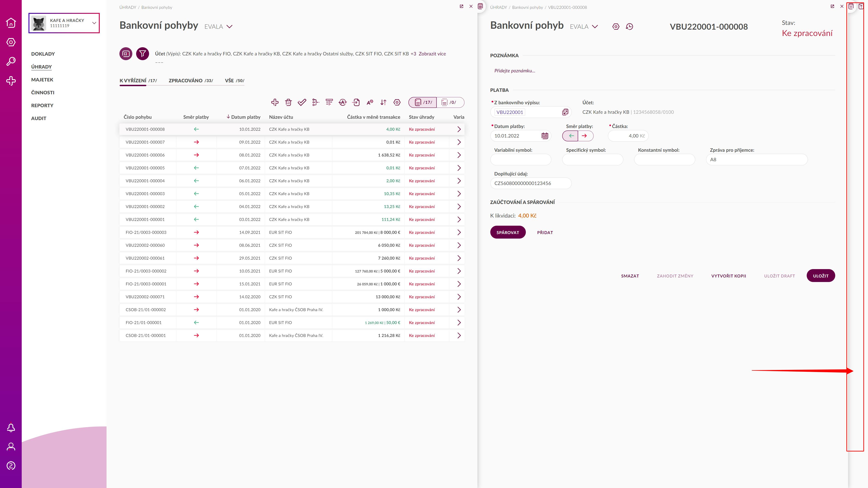Open REPORTY menu section

pyautogui.click(x=42, y=105)
